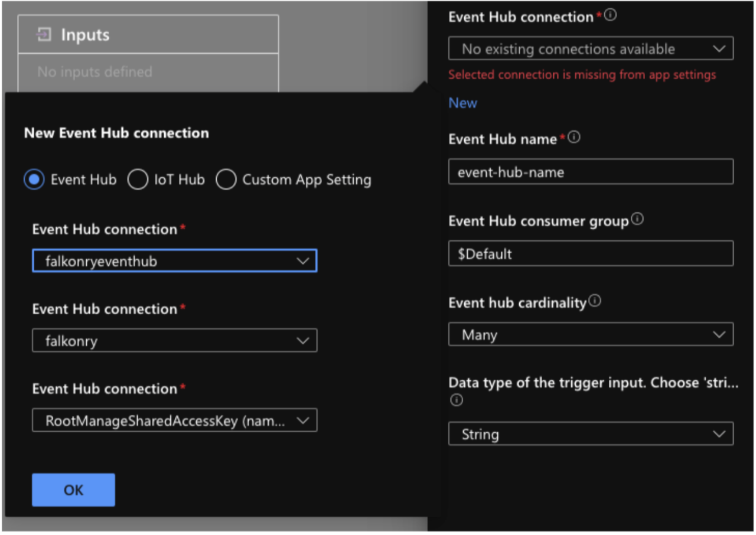Click info icon beside Event hub cardinality

(x=595, y=301)
